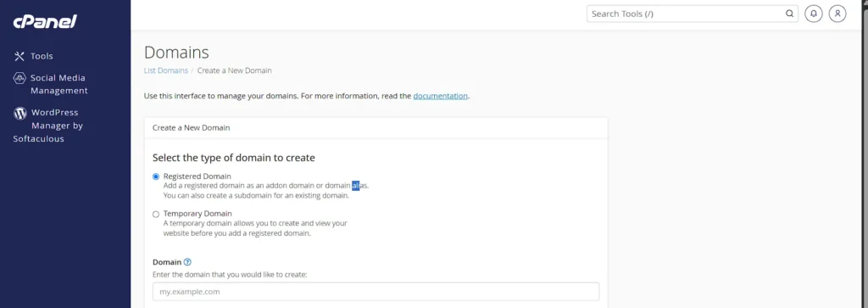This screenshot has width=868, height=308.
Task: Open WordPress Manager by Softaculous
Action: 48,126
